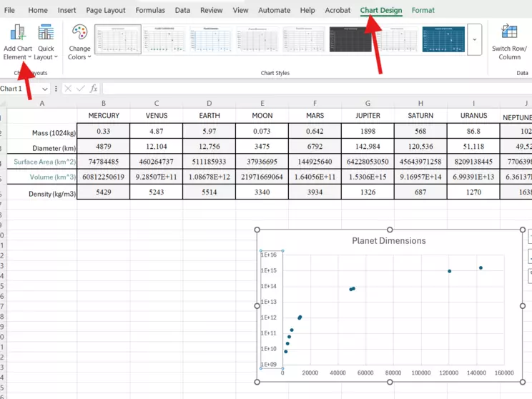The height and width of the screenshot is (399, 532).
Task: Select cell with value 0.073
Action: 262,131
